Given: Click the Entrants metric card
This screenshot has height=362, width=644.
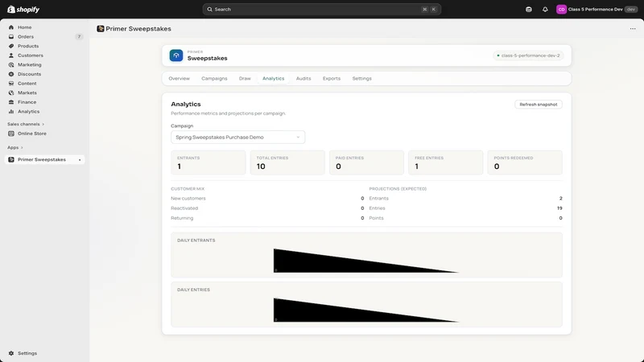Looking at the screenshot, I should [208, 162].
